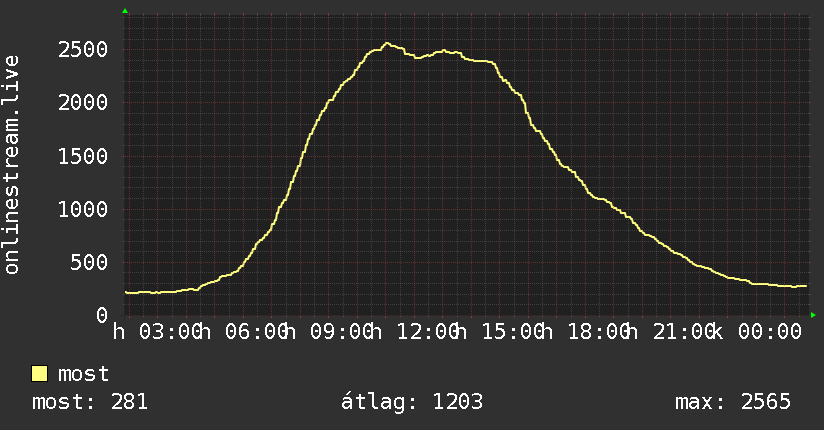Click the 06:00 time axis label
Image resolution: width=824 pixels, height=430 pixels.
click(x=256, y=332)
